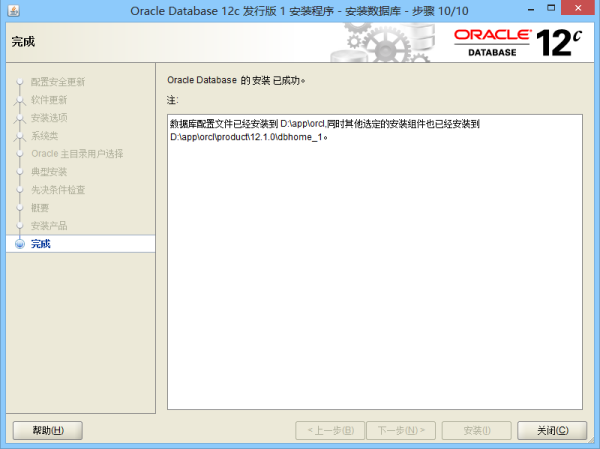
Task: Select the 配置安全更新 step
Action: click(58, 82)
